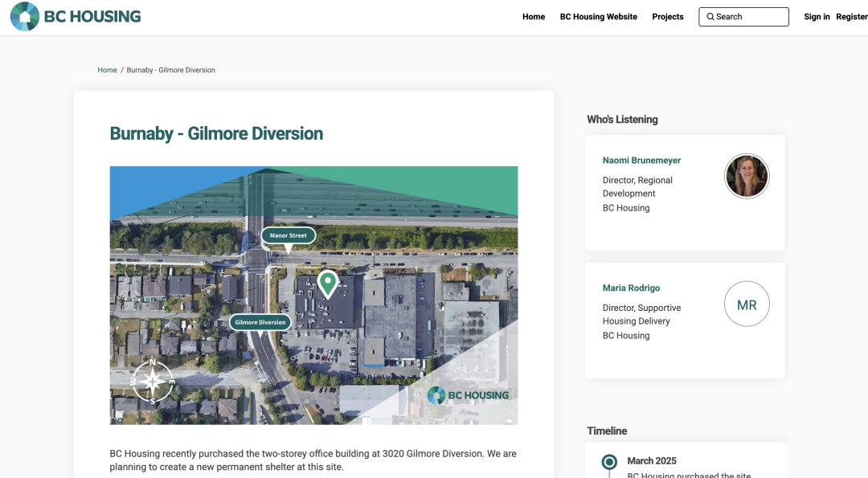Image resolution: width=868 pixels, height=478 pixels.
Task: Click the MR avatar circle
Action: click(x=747, y=304)
